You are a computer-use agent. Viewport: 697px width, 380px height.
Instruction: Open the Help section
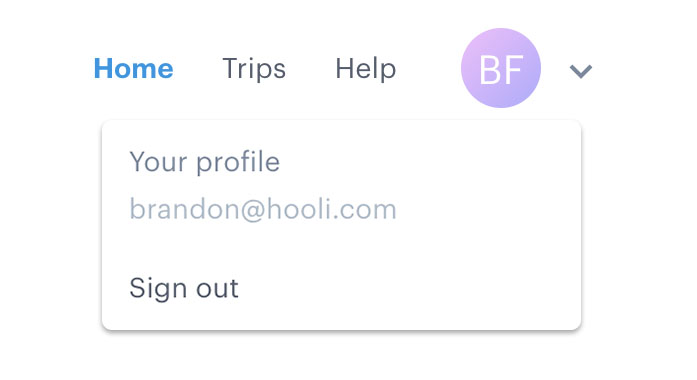[365, 68]
